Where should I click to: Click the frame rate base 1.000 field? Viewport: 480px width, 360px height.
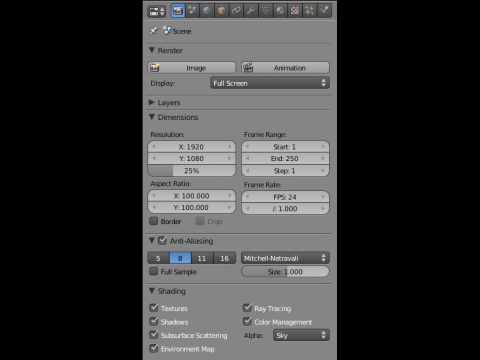coord(285,209)
